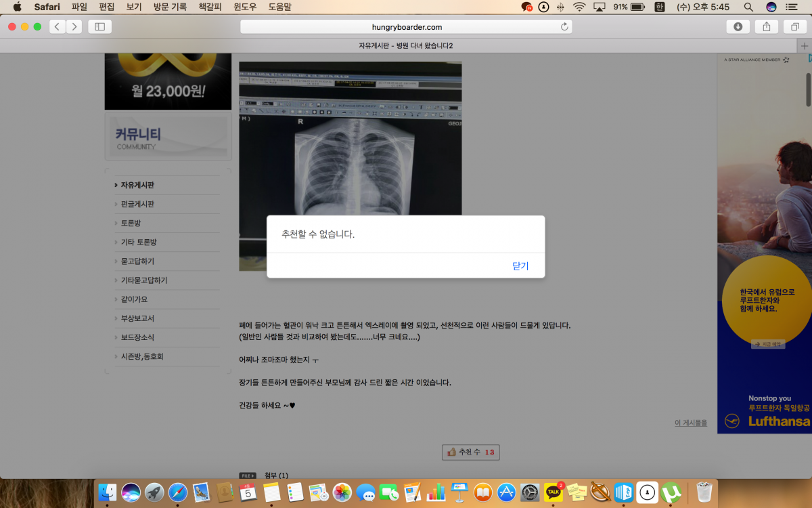Image resolution: width=812 pixels, height=508 pixels.
Task: Open the 토론방 board link
Action: point(131,223)
